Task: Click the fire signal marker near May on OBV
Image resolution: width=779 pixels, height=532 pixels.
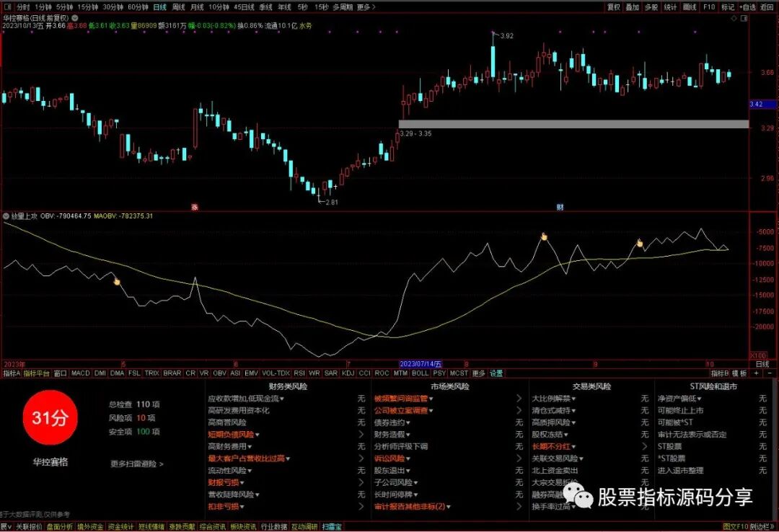Action: (117, 282)
